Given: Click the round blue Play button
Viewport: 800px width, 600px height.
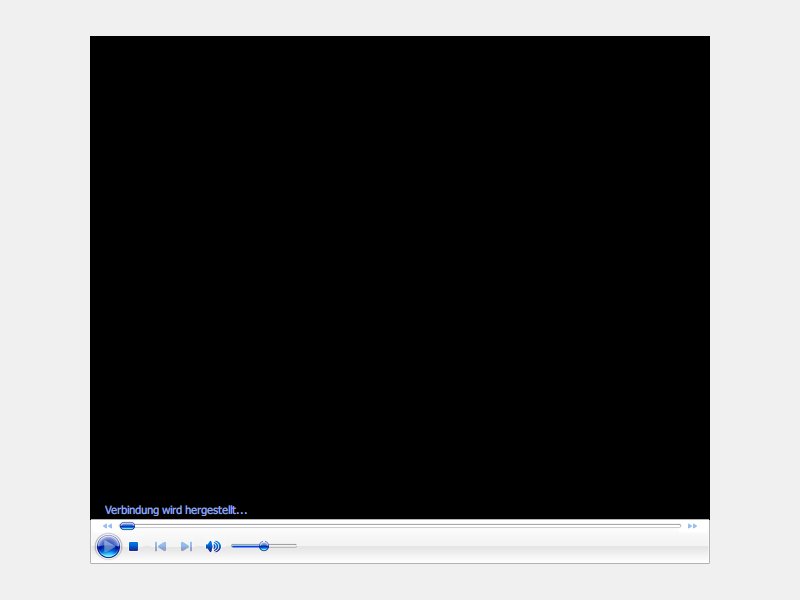Looking at the screenshot, I should [108, 546].
